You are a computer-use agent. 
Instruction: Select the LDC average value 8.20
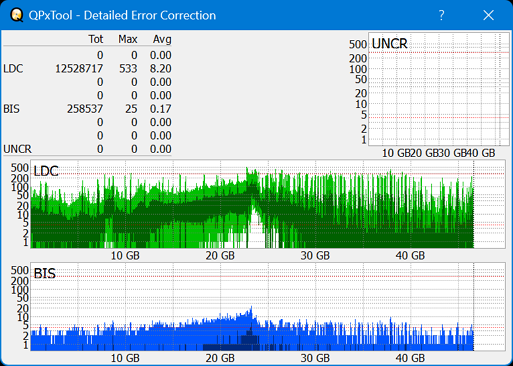coord(161,69)
